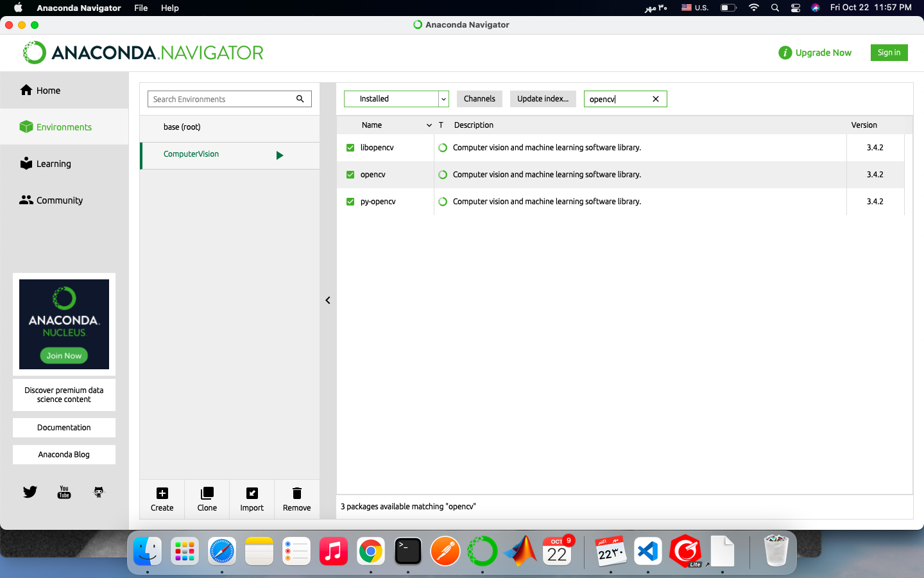
Task: Click the libopencv package type icon
Action: (443, 148)
